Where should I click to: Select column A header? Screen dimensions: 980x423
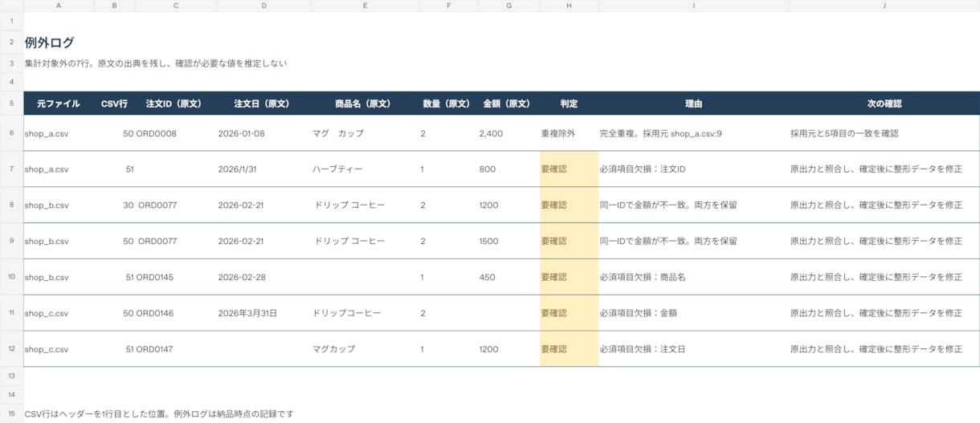coord(59,6)
